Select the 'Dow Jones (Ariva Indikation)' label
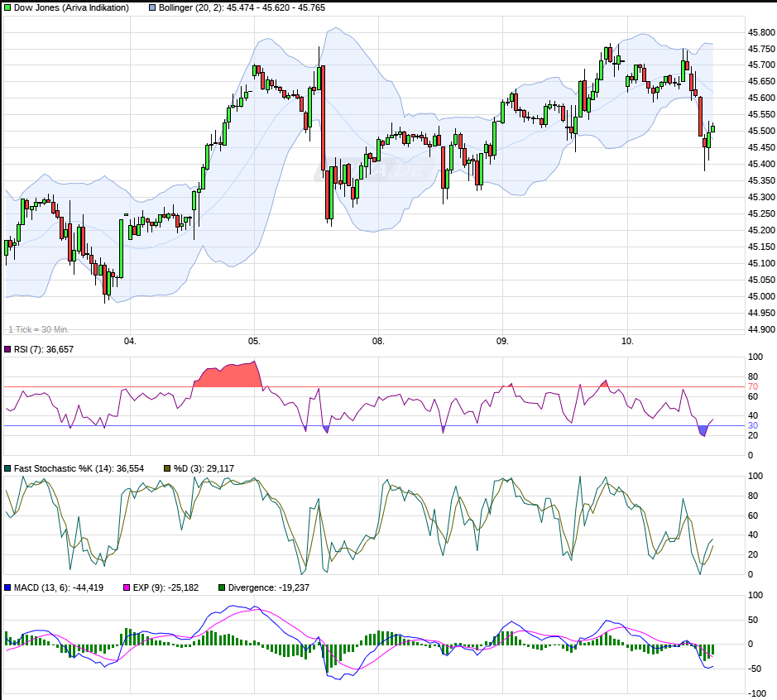 71,7
